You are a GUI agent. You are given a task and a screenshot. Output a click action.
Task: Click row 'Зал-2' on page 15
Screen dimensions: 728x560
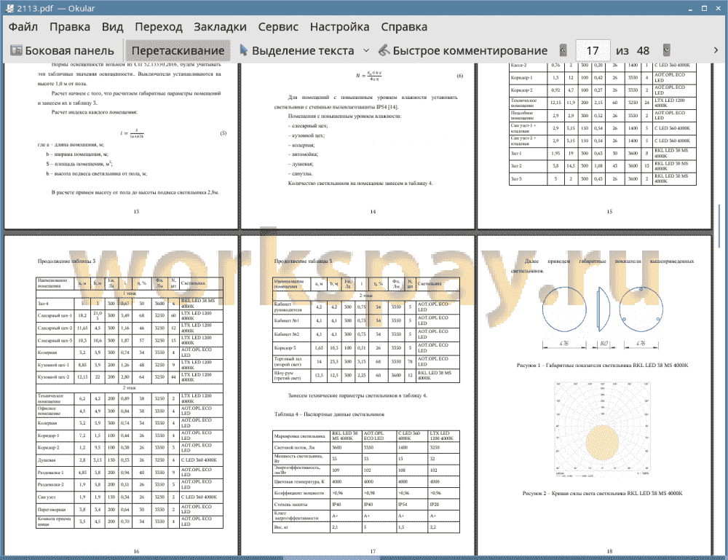603,166
